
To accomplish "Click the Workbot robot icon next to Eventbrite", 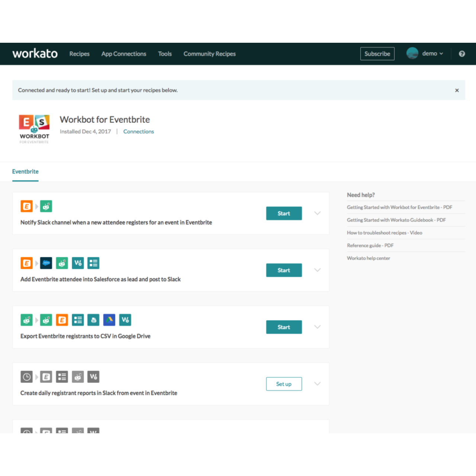I will [46, 206].
